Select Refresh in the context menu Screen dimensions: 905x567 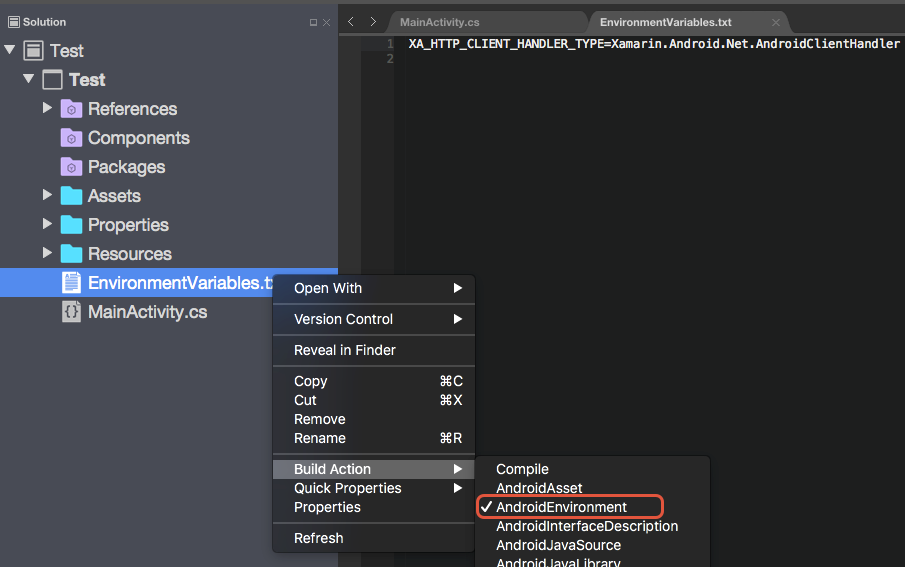click(374, 538)
